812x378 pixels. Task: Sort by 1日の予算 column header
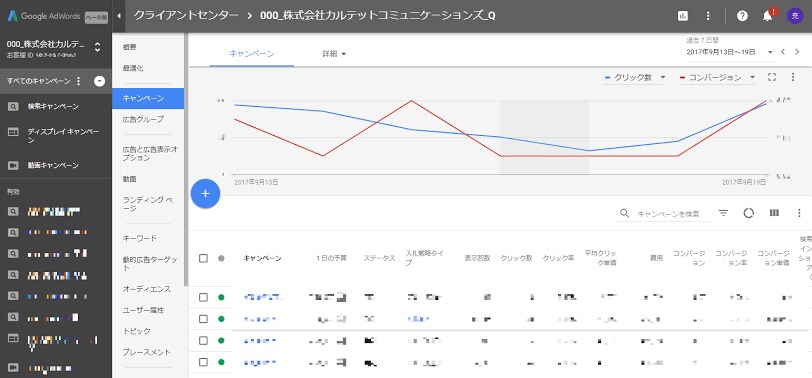pos(331,258)
